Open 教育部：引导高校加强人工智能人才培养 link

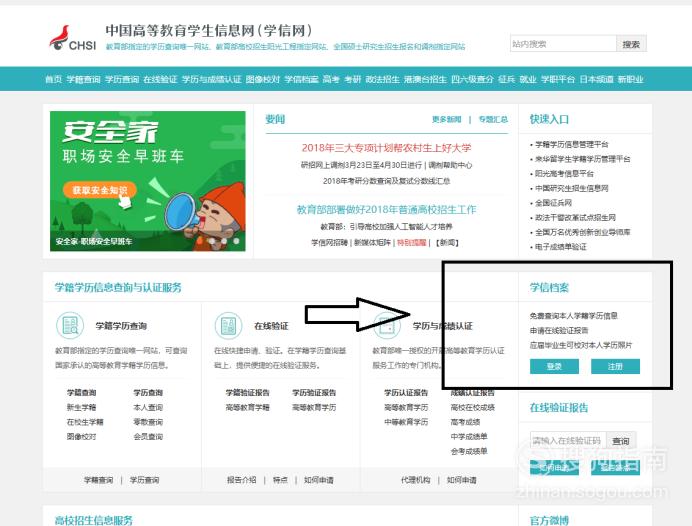pos(386,227)
